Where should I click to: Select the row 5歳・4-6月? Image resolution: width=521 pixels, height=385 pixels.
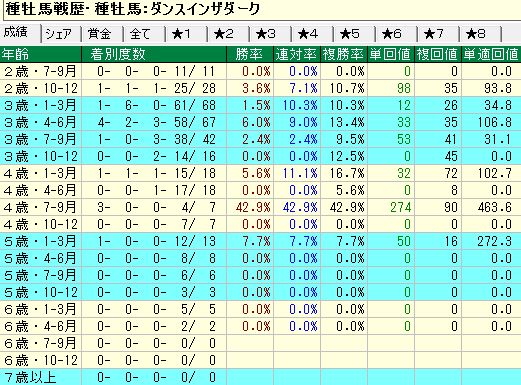[260, 258]
